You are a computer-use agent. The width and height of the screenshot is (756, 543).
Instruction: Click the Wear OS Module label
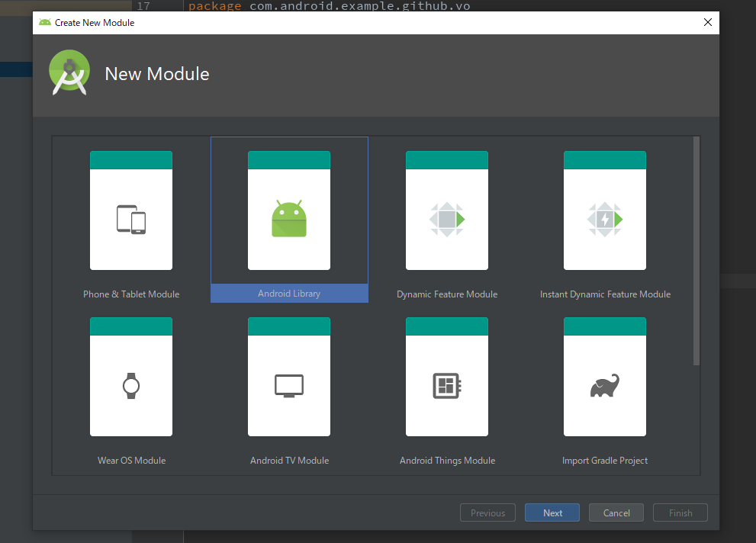tap(131, 461)
